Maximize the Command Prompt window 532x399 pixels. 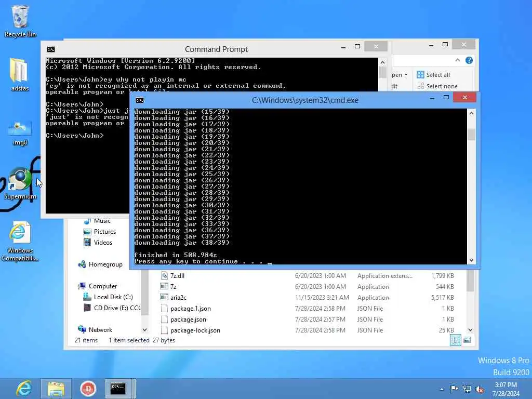click(357, 46)
